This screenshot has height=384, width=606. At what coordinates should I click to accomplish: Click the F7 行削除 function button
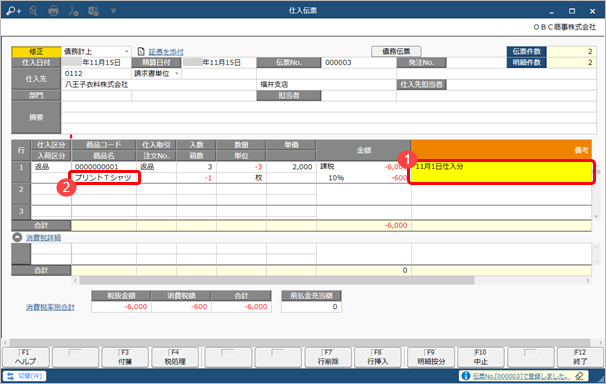coord(328,357)
